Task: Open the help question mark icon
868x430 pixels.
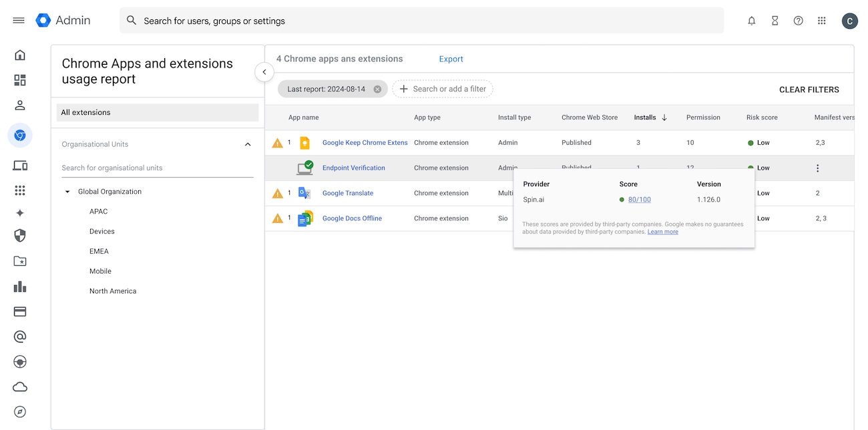Action: click(798, 21)
